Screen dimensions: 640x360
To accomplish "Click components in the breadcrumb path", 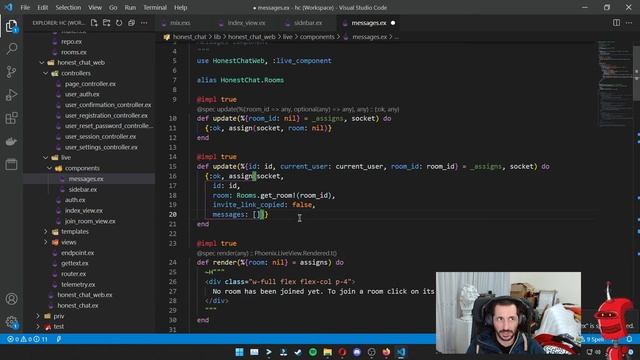I will 317,37.
